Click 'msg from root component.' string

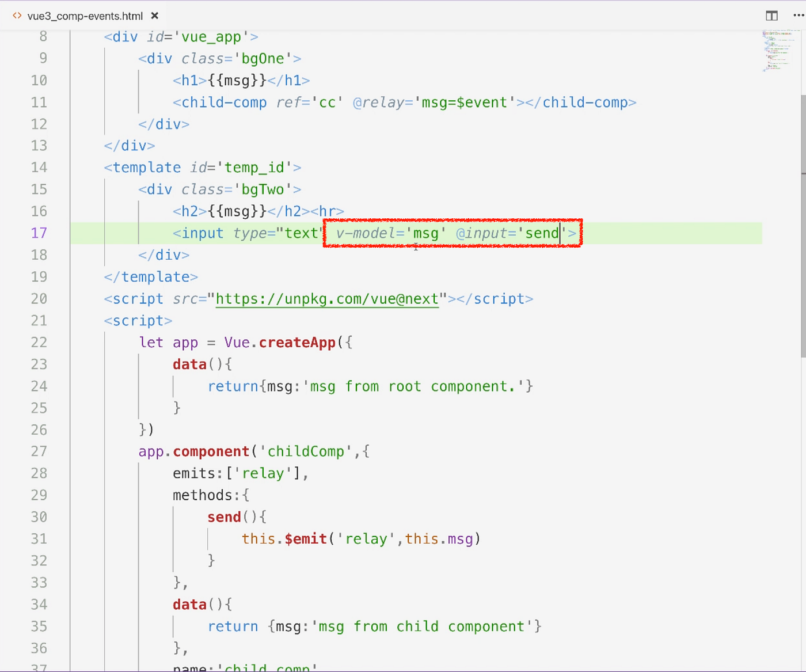point(413,386)
